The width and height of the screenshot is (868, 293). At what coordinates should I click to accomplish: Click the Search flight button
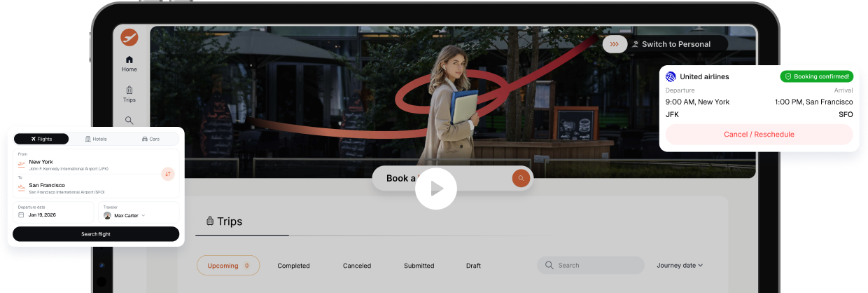96,234
